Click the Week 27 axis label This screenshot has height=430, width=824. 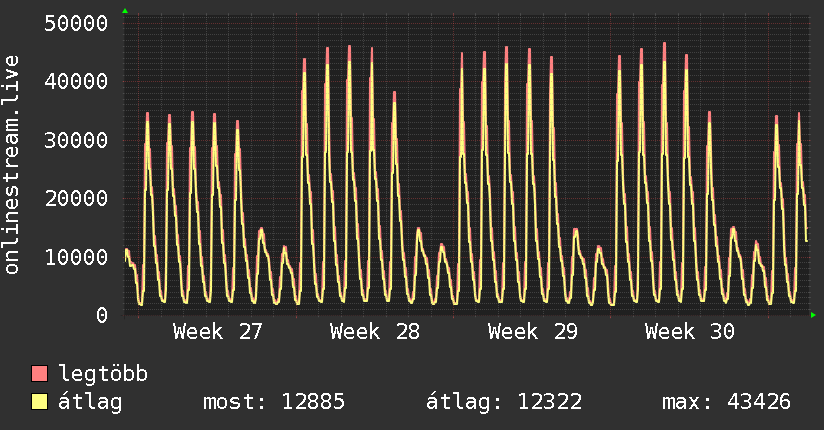[x=218, y=332]
